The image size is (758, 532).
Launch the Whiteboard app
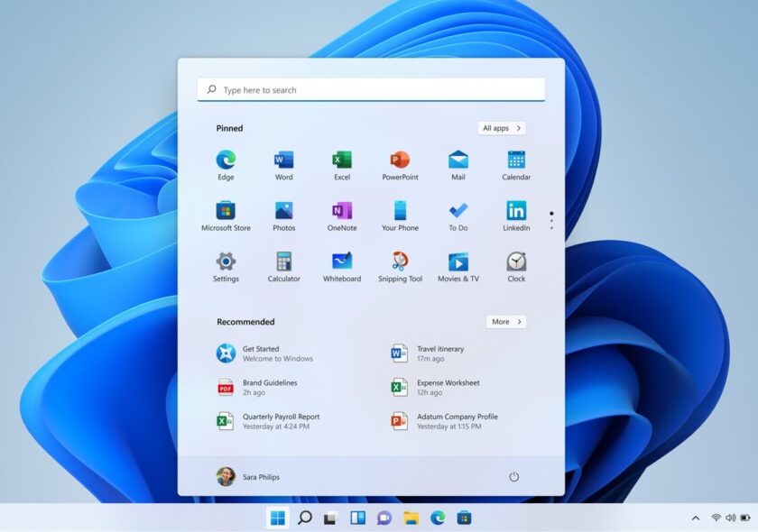[x=342, y=267]
